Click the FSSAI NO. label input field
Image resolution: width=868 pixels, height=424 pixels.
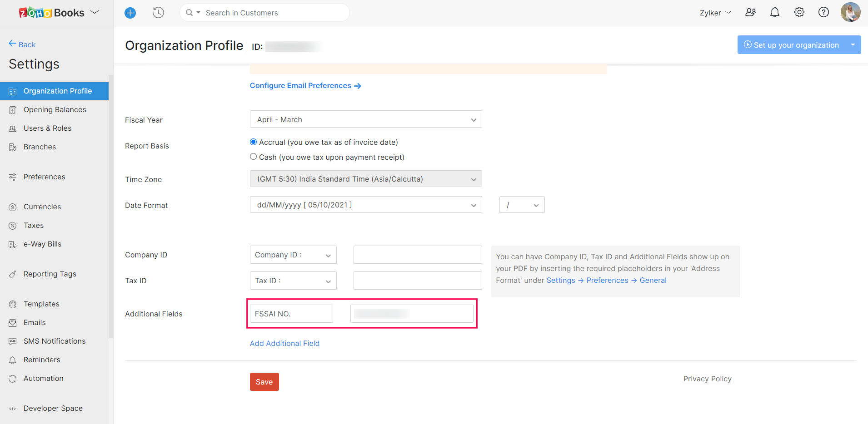(x=291, y=314)
